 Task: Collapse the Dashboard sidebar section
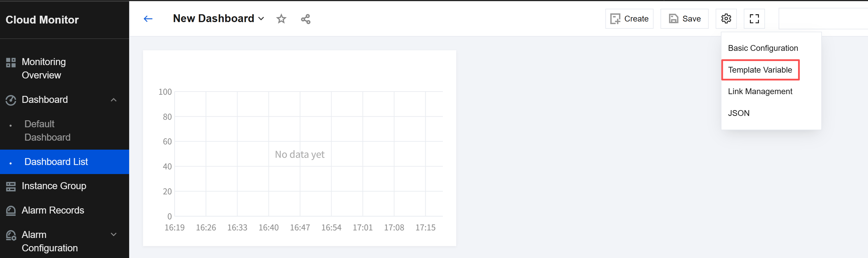113,100
